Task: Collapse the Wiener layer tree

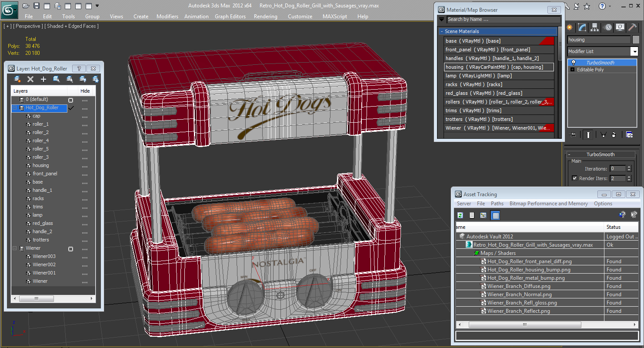Action: click(x=15, y=248)
